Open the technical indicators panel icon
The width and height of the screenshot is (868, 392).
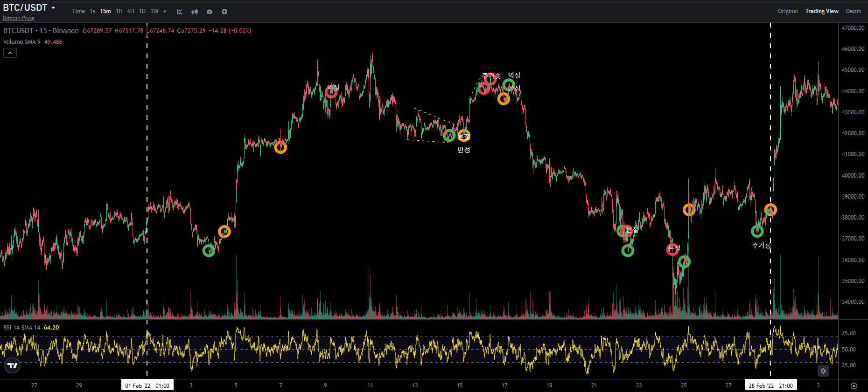[x=180, y=12]
